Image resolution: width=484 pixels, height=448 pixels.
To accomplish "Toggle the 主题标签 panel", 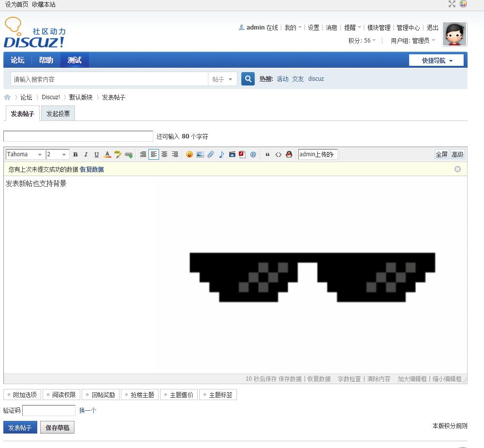I will [x=218, y=395].
